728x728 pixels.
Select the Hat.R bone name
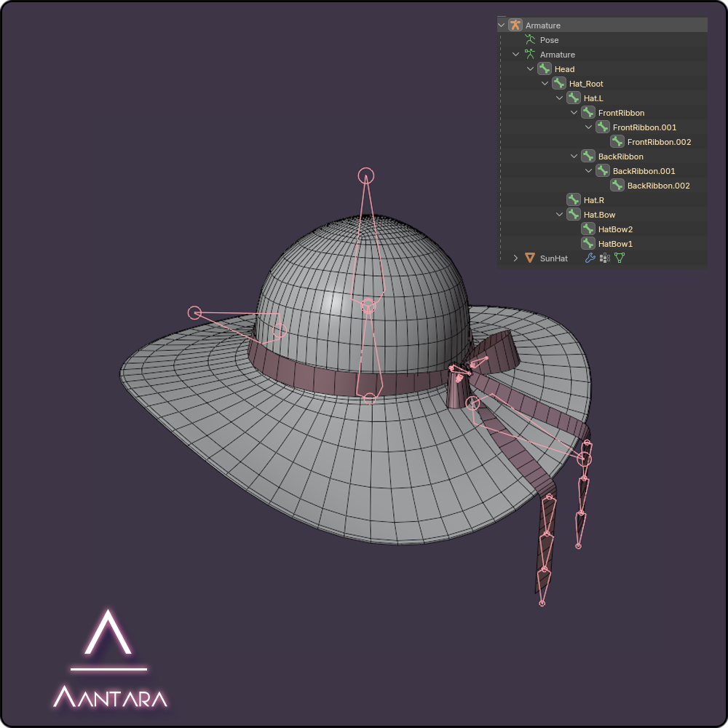(x=594, y=200)
